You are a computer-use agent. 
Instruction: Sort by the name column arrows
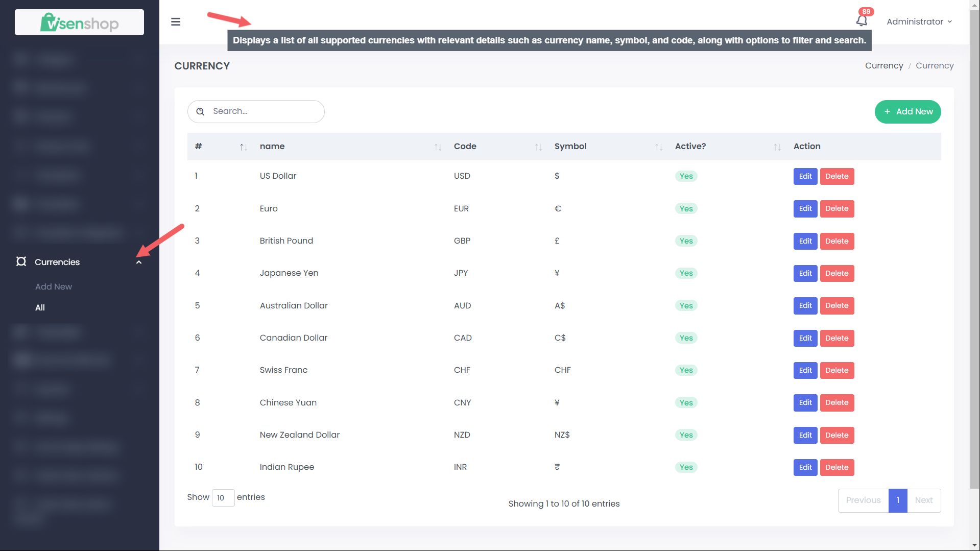click(438, 147)
